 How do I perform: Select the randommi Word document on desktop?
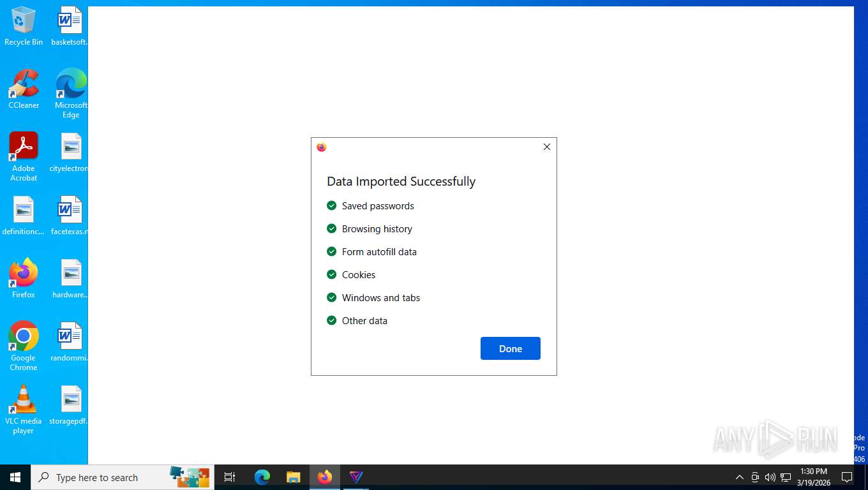click(x=70, y=342)
